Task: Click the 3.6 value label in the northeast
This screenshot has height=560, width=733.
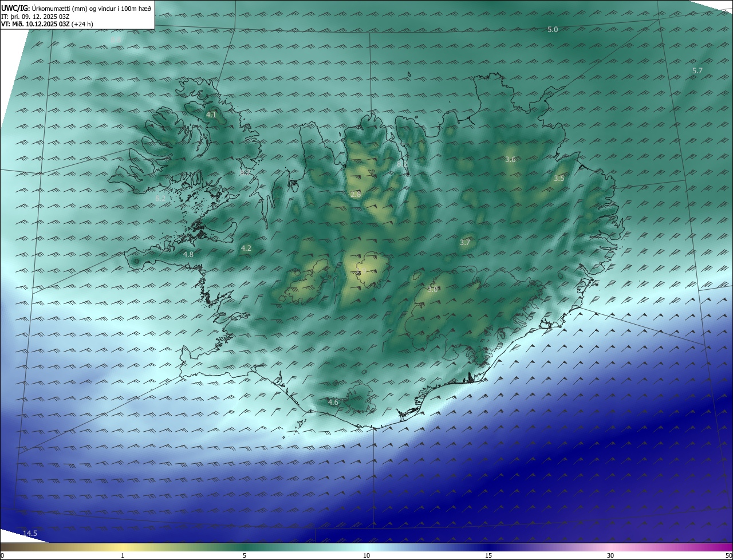Action: [510, 160]
